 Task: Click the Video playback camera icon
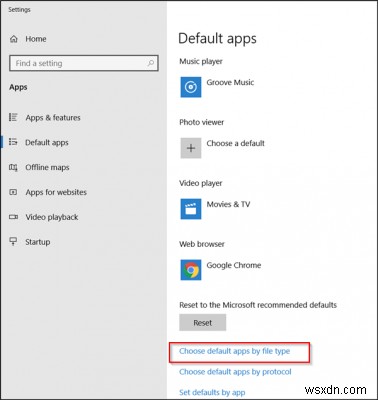pos(13,217)
